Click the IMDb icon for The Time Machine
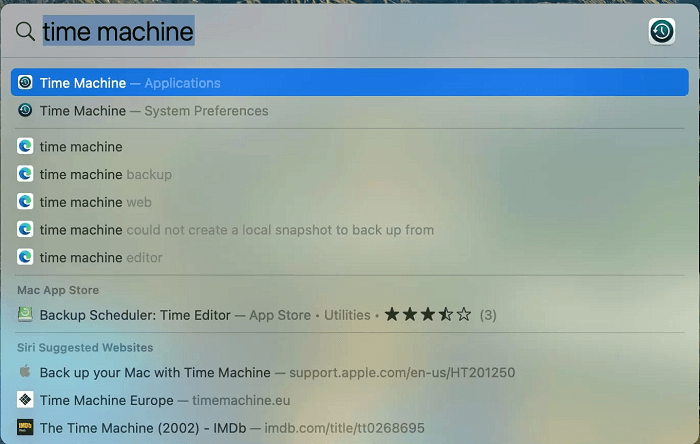The height and width of the screenshot is (444, 700). coord(25,427)
